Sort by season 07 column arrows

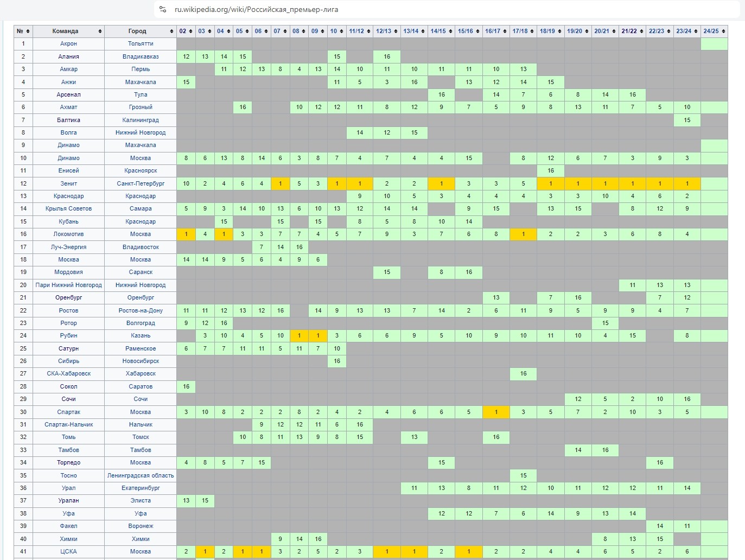pos(285,31)
